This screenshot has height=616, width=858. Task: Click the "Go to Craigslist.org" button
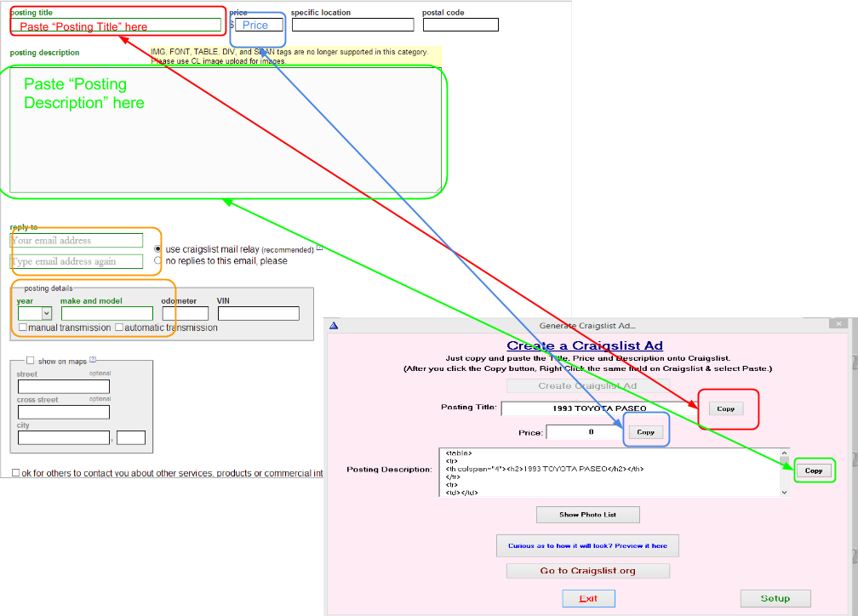click(x=587, y=571)
